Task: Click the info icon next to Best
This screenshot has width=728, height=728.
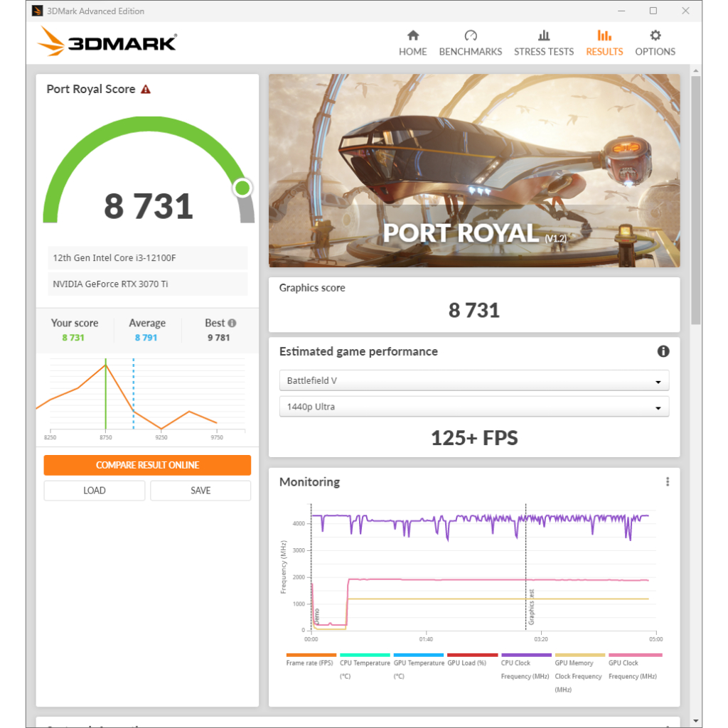Action: coord(232,323)
